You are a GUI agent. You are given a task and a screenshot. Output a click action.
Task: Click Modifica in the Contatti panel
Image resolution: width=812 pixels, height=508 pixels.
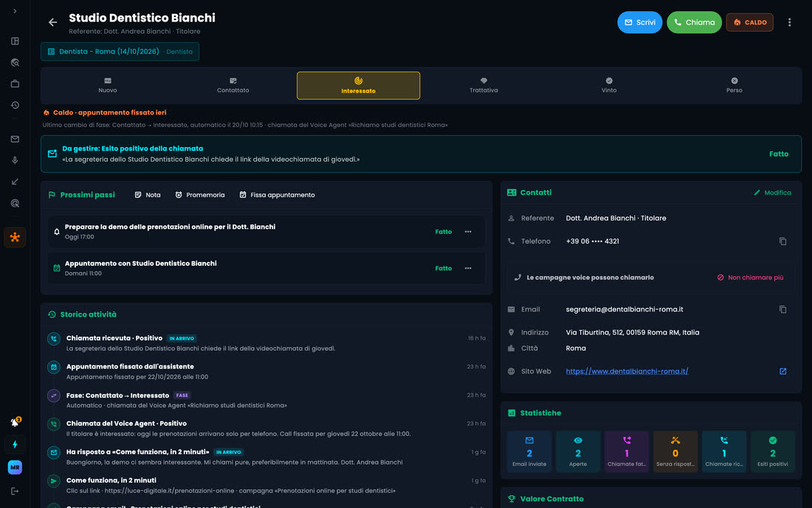pyautogui.click(x=772, y=193)
